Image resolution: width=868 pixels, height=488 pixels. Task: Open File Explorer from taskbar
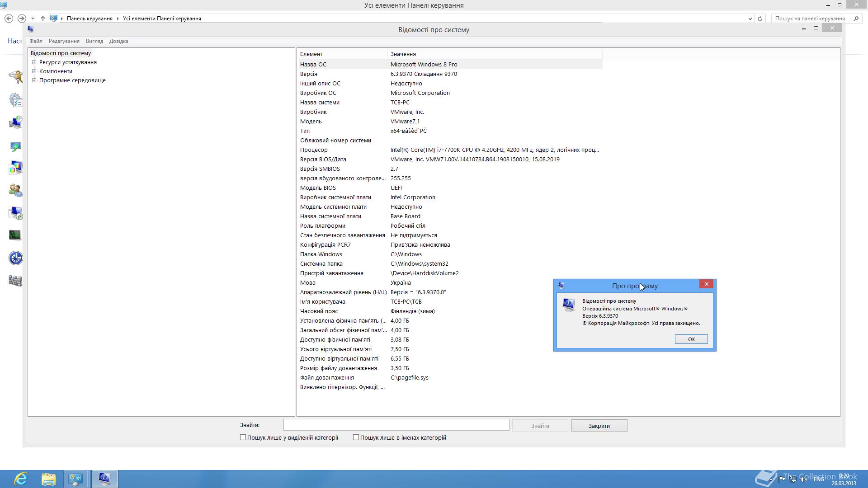[48, 479]
